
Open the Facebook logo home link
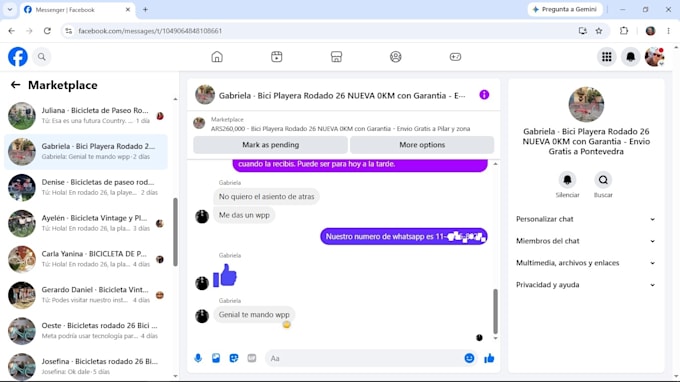[18, 57]
